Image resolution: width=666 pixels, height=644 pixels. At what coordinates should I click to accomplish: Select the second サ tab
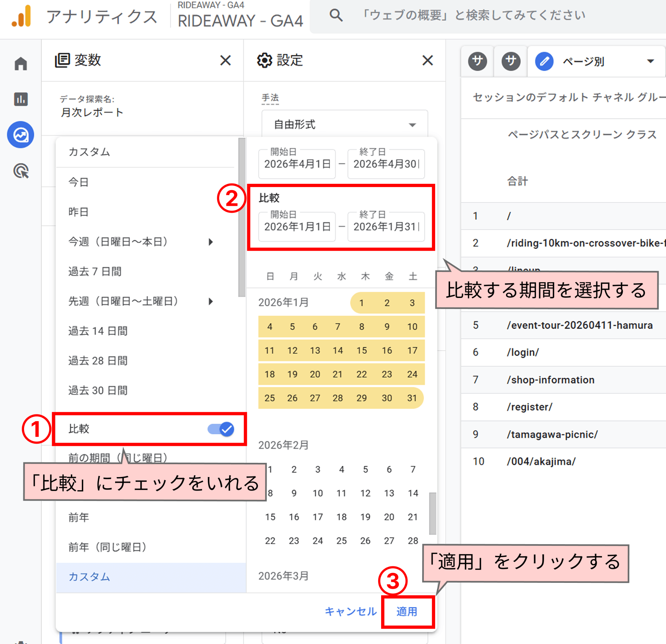click(511, 61)
